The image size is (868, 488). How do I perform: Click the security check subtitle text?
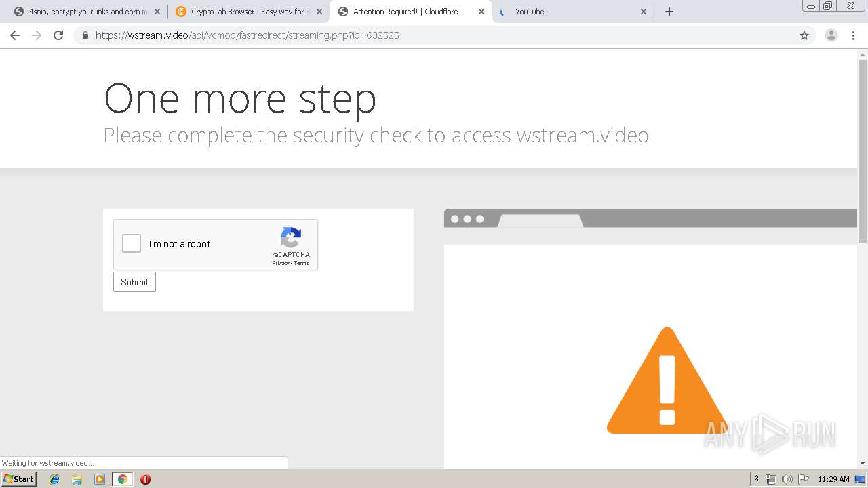click(376, 136)
